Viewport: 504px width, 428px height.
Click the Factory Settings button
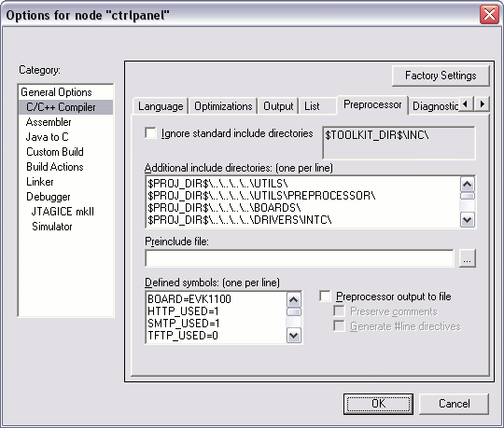(x=441, y=76)
